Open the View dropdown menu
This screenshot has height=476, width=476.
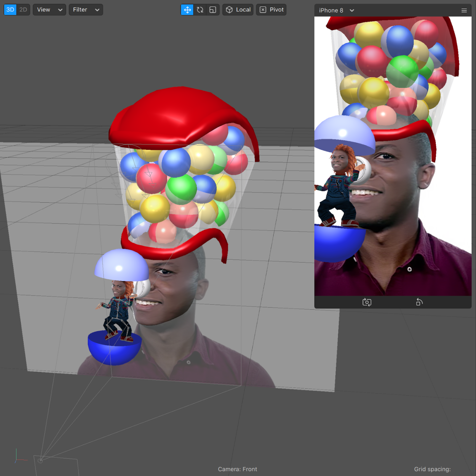[49, 10]
